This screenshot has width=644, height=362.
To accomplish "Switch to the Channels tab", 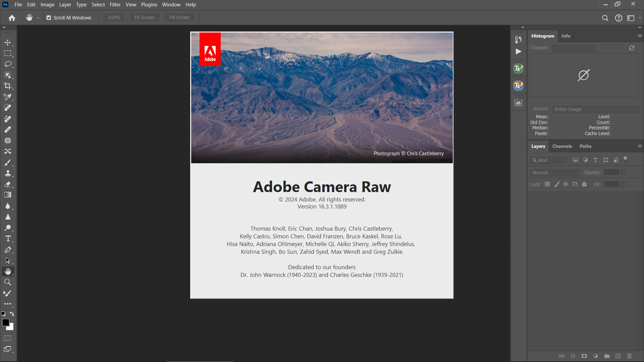I will point(562,146).
